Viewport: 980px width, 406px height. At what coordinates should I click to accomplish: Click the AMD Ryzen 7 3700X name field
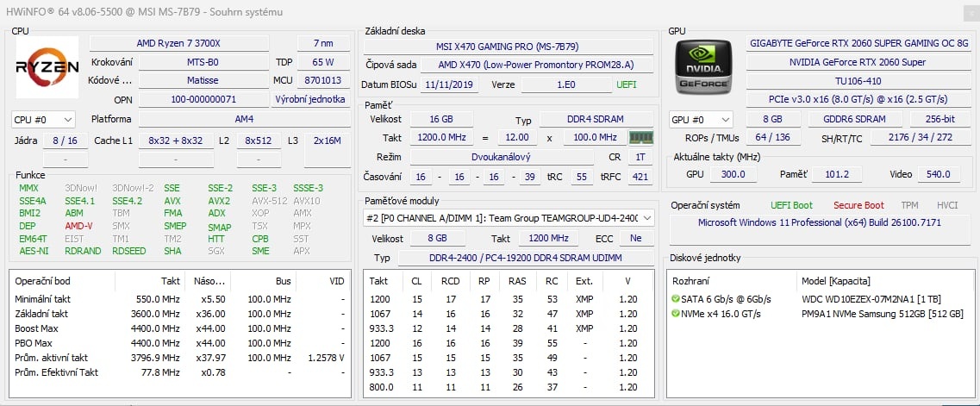coord(178,43)
